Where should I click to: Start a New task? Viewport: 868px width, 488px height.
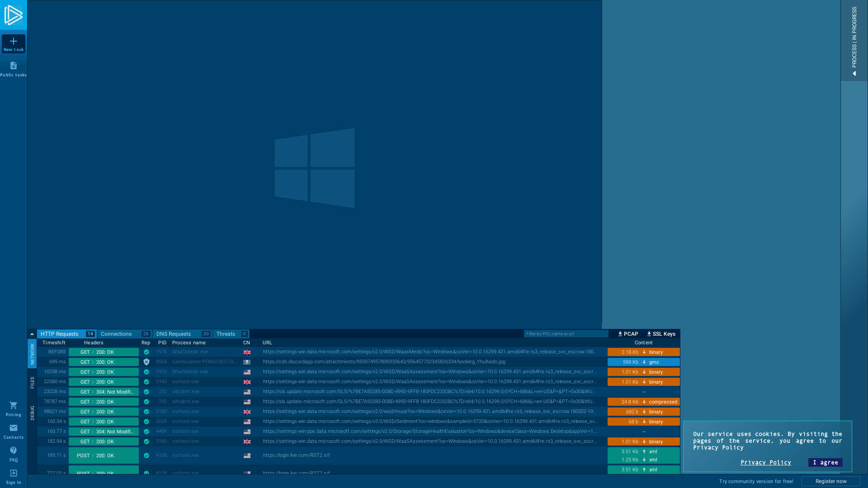pyautogui.click(x=14, y=44)
